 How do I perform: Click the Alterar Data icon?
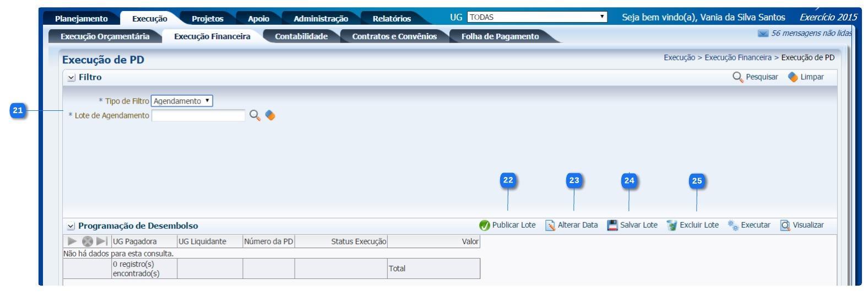[x=550, y=226]
